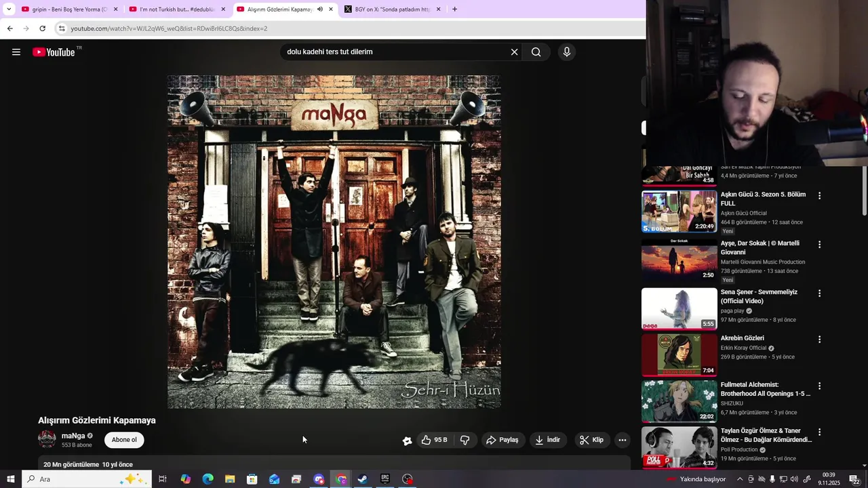Open more actions ellipsis below video

(x=623, y=440)
